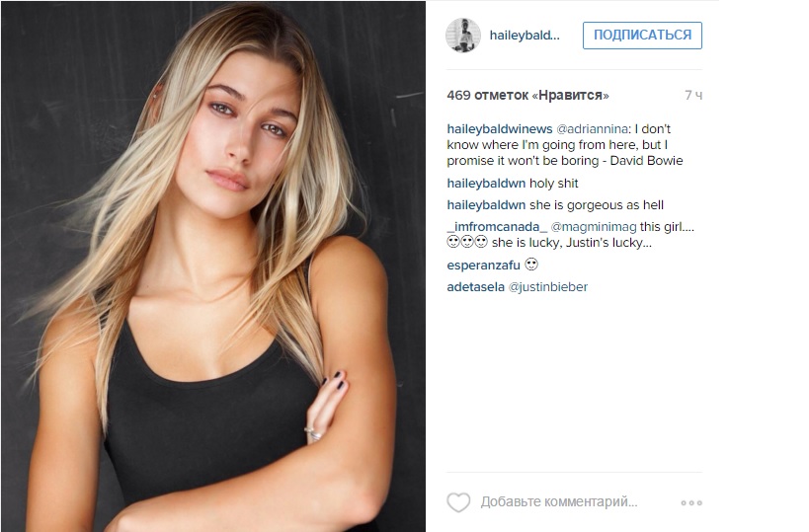The height and width of the screenshot is (532, 809).
Task: Click the David Bowie quote caption text
Action: (564, 145)
